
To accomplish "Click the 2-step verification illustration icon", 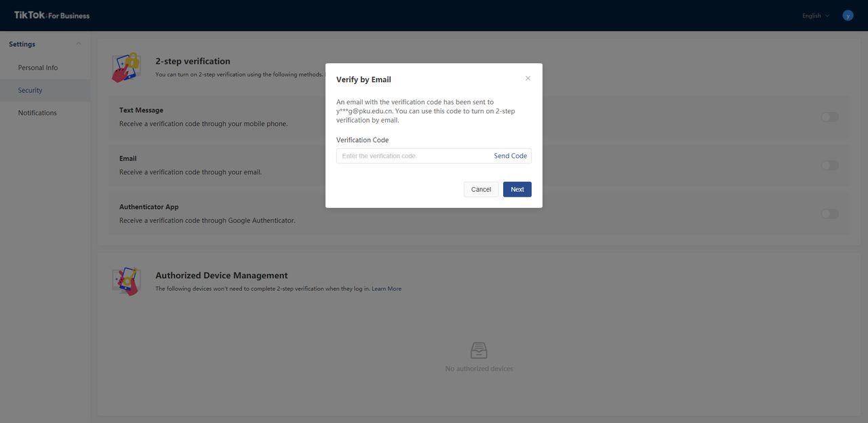I will click(126, 67).
